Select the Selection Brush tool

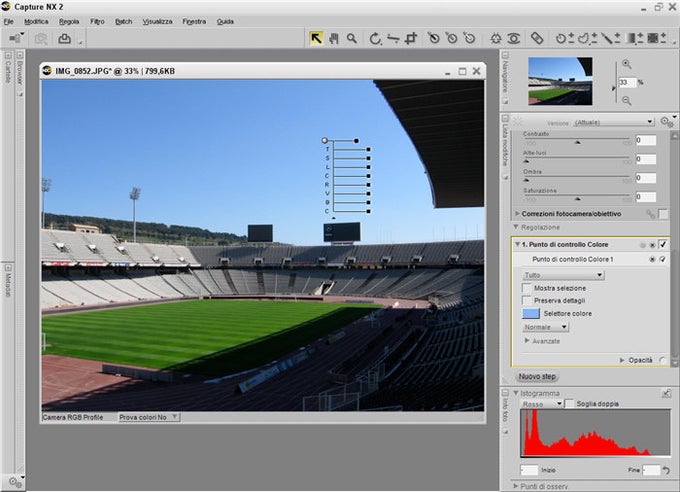pos(611,39)
